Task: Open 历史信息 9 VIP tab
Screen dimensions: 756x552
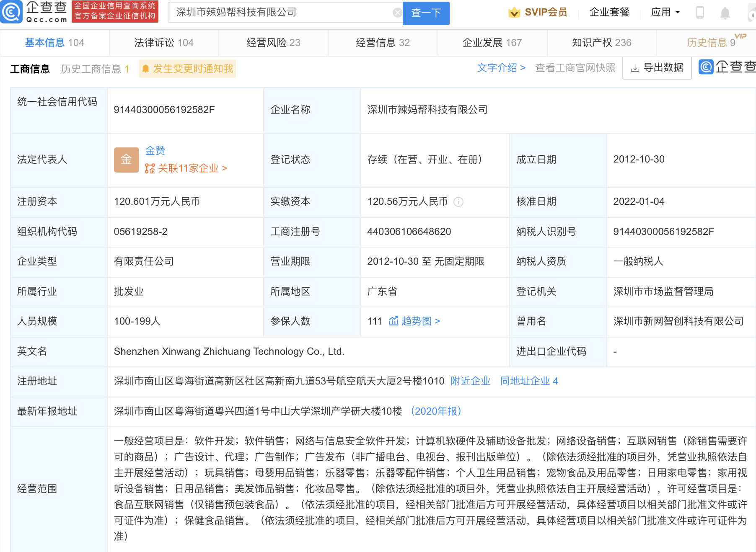Action: coord(711,43)
